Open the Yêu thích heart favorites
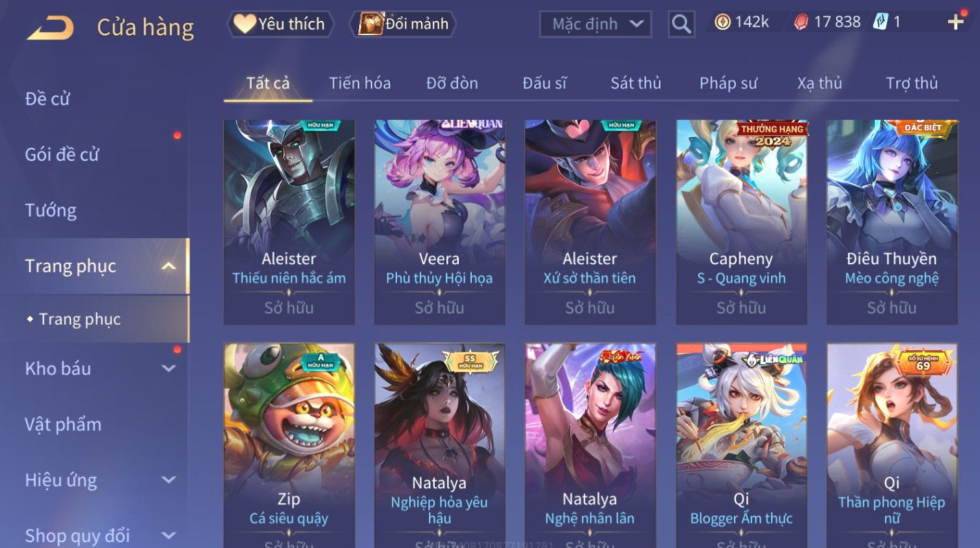 [x=280, y=24]
